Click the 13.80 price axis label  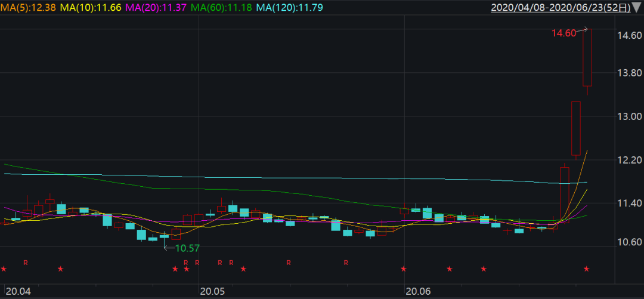[x=630, y=73]
